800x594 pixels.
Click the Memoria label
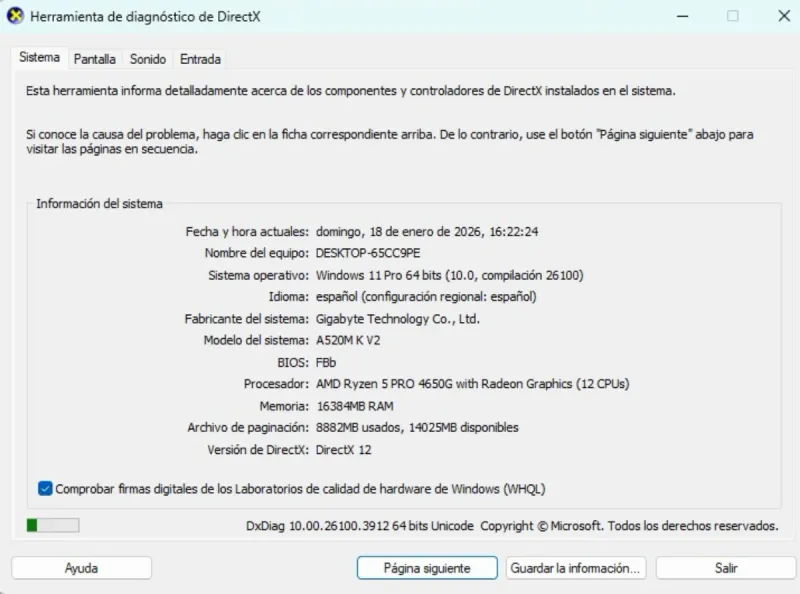pos(284,406)
